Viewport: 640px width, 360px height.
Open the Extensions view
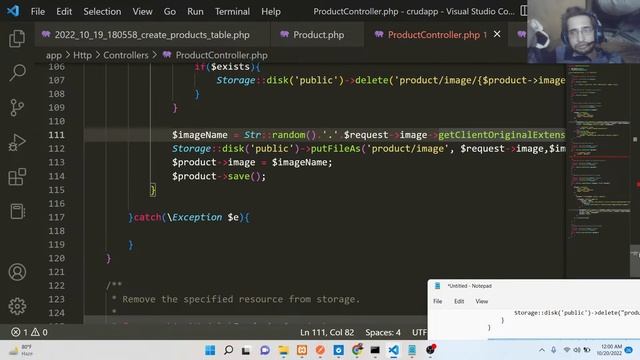click(17, 177)
